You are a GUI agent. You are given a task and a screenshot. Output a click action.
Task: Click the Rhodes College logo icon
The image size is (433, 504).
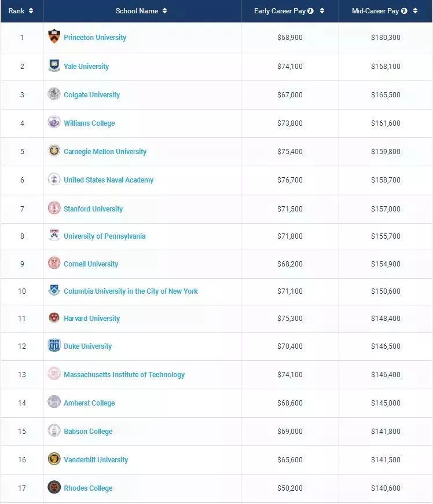54,487
